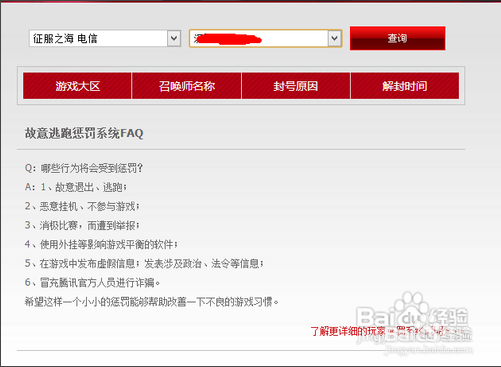Click the line 2、恶意挂机、不参与游戏

tap(82, 206)
